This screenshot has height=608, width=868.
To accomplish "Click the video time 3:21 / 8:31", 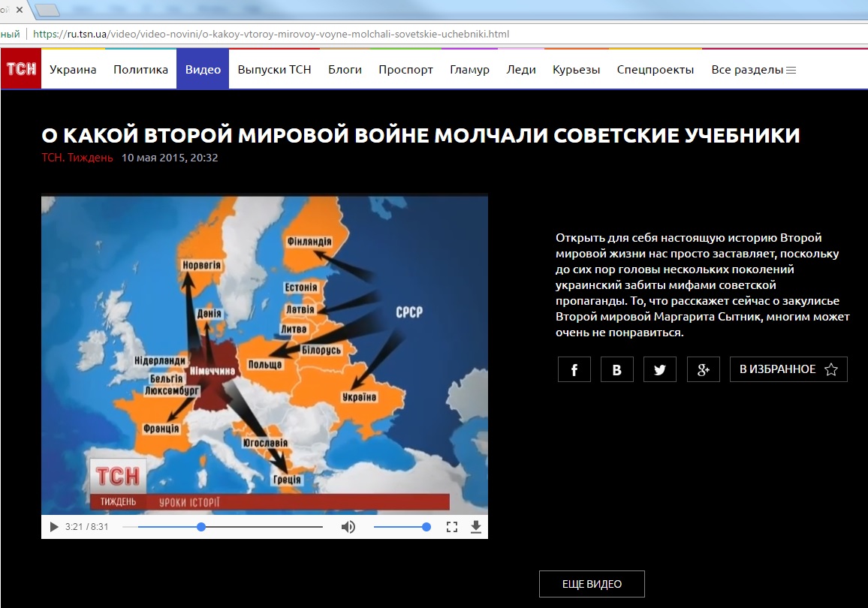I will pos(87,527).
